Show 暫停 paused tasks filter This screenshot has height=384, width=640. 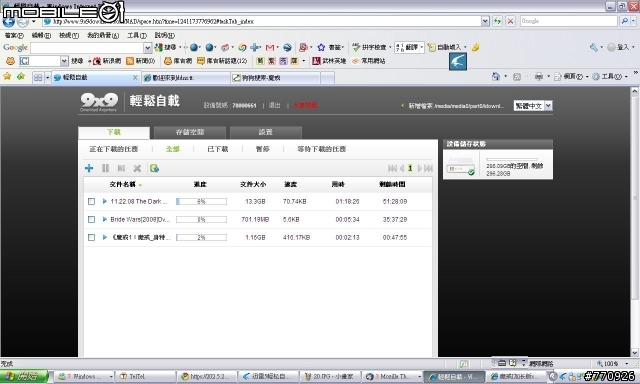262,149
